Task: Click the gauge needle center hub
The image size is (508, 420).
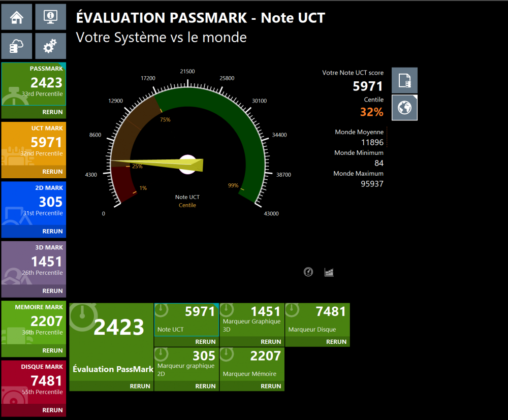Action: point(187,165)
